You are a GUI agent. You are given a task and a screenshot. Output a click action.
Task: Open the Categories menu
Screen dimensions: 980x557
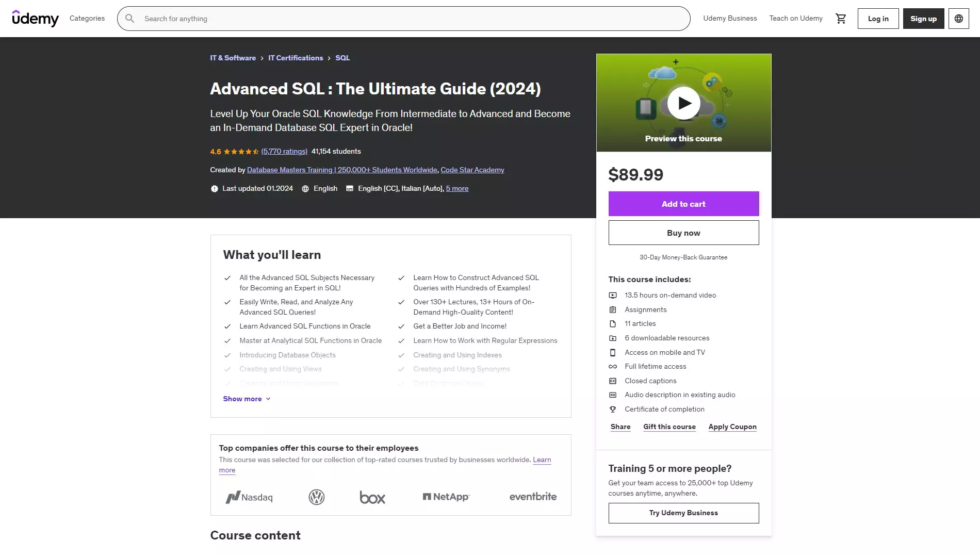(87, 18)
